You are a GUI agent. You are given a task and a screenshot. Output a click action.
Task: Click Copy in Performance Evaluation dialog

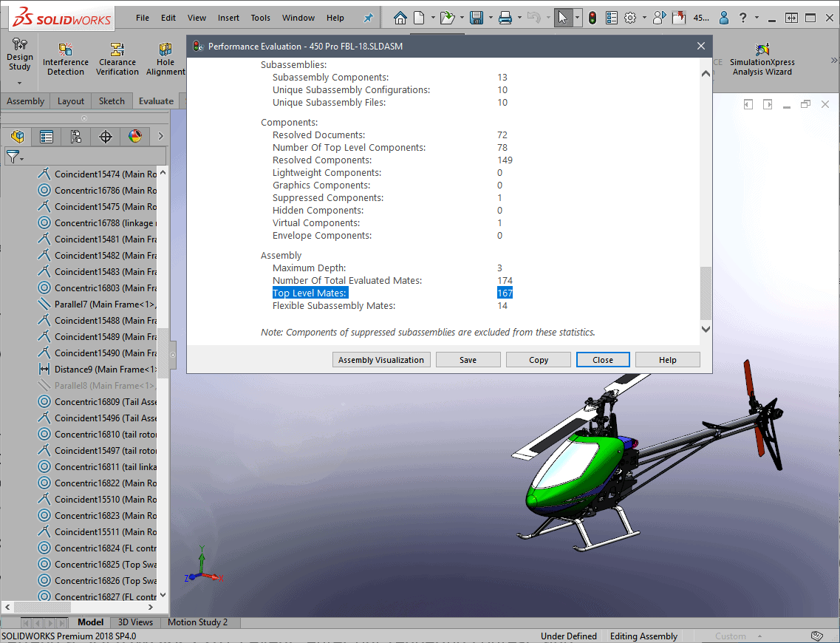(x=539, y=360)
